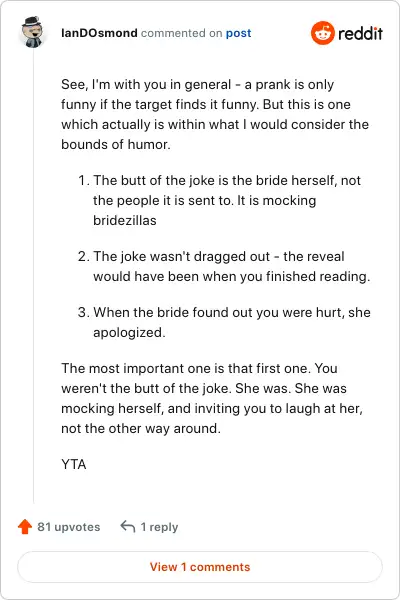Follow the blue "post" link
The image size is (400, 600).
238,33
